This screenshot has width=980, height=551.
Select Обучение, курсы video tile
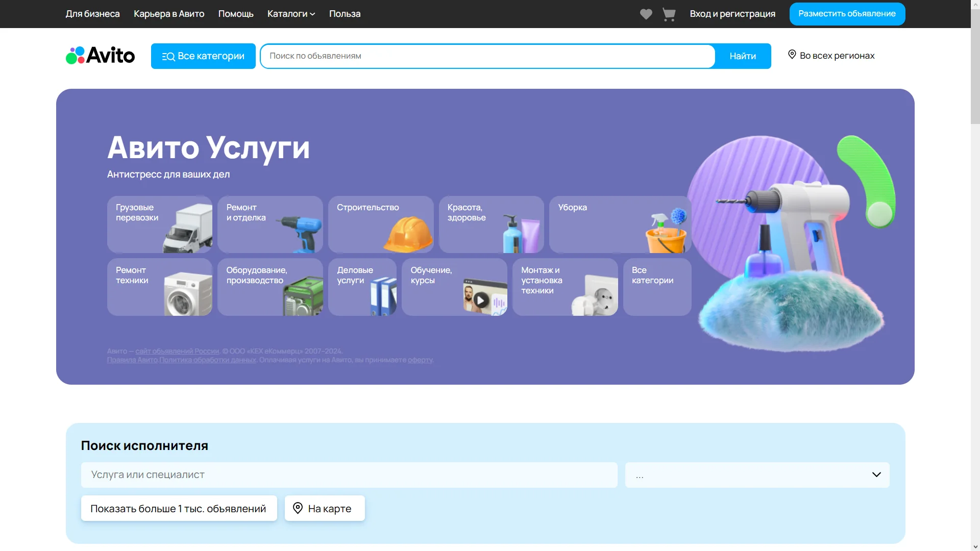pos(454,287)
